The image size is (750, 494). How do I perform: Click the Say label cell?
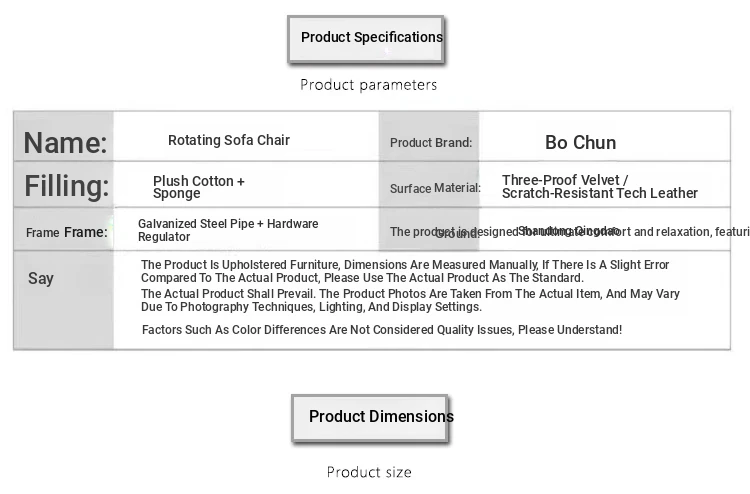click(x=64, y=300)
